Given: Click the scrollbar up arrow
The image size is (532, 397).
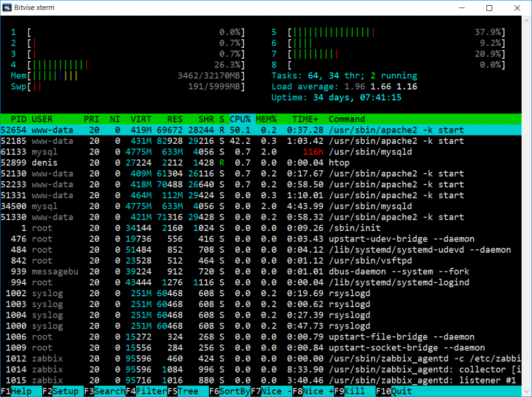Looking at the screenshot, I should [527, 20].
